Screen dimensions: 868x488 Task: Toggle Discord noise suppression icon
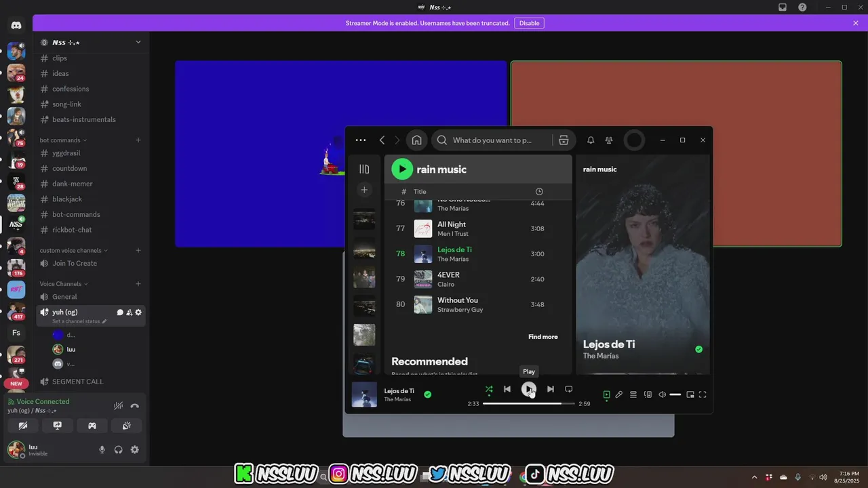118,406
